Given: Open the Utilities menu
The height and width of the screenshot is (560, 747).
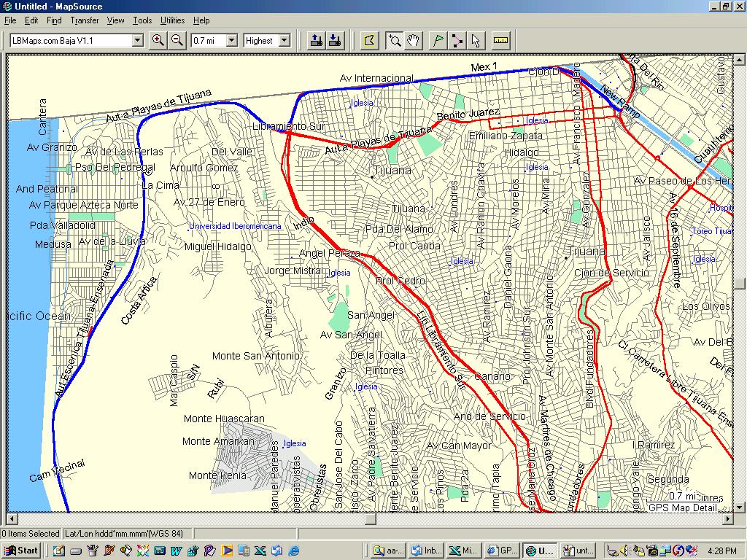Looking at the screenshot, I should (x=173, y=20).
